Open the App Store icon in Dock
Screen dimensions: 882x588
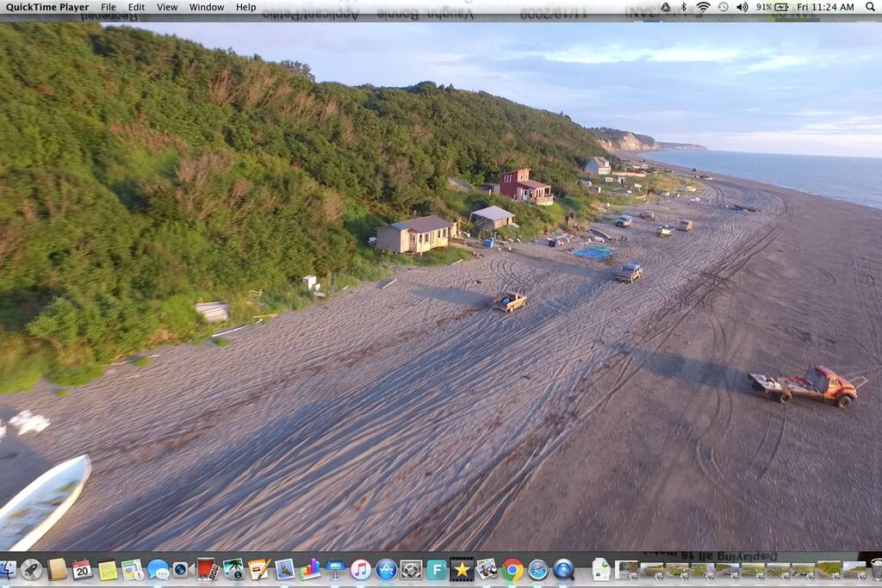386,570
